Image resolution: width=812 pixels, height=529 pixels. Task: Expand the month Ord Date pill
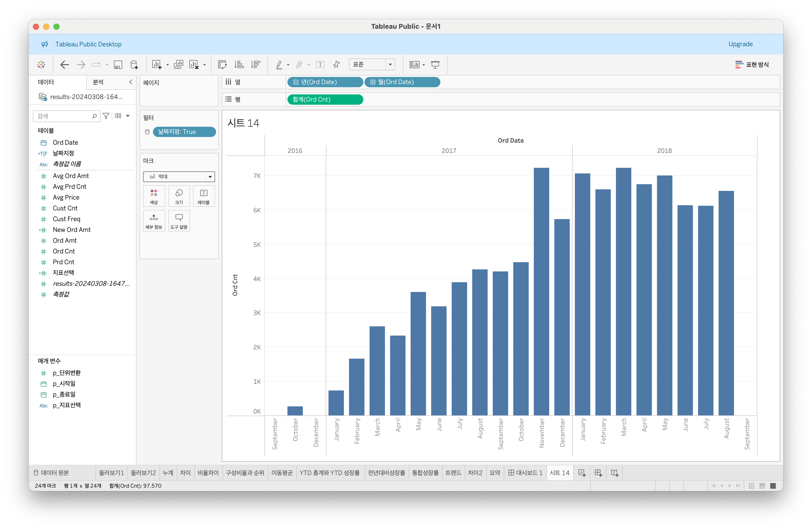(373, 82)
